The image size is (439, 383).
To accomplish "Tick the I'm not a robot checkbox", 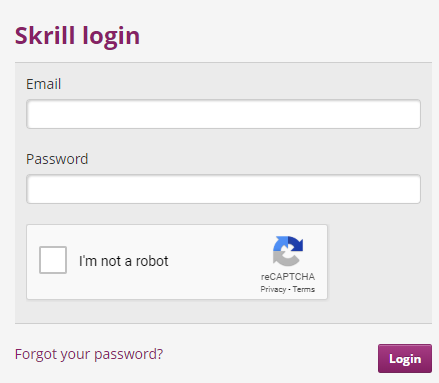I will (53, 260).
